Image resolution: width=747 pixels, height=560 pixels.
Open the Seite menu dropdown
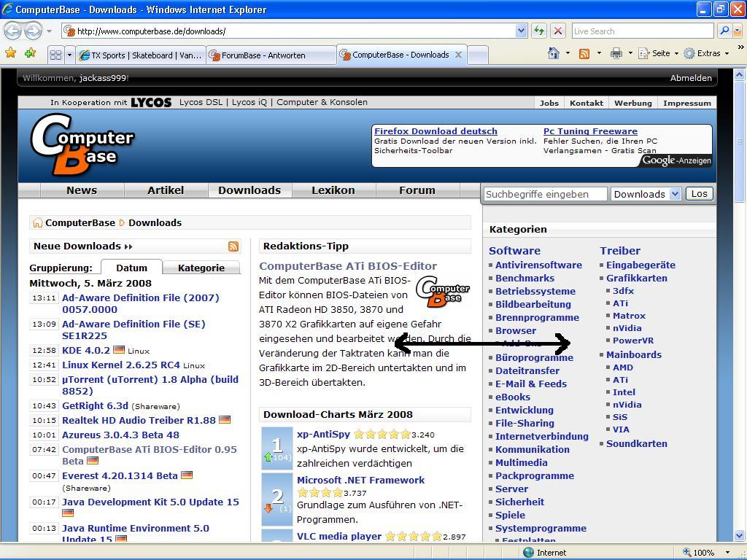pyautogui.click(x=676, y=53)
